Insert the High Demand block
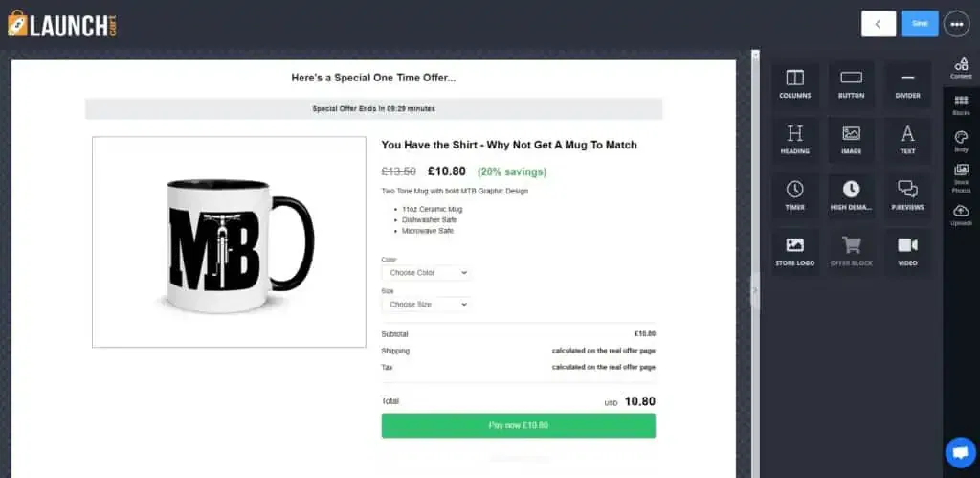Screen dimensions: 980x478 point(851,194)
